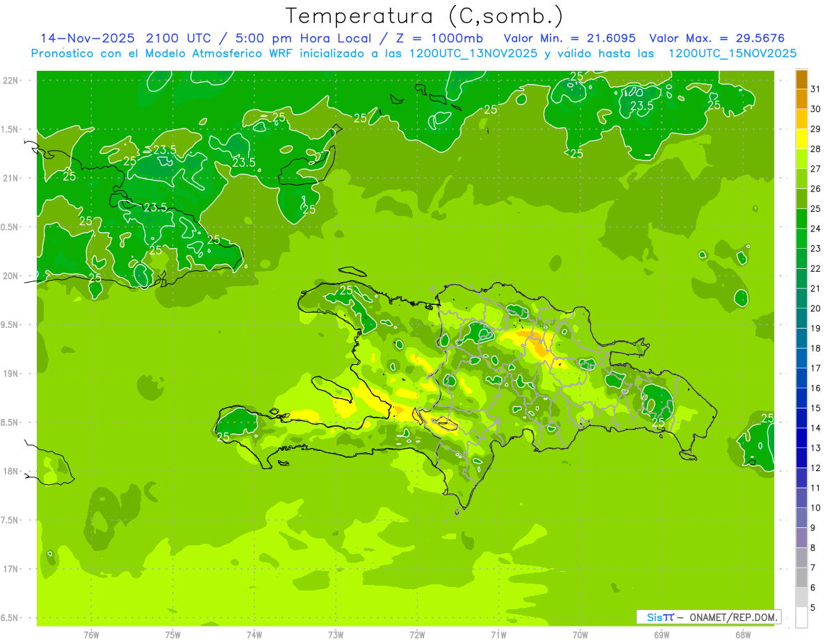Click the 'Modelo Atmosferico WRF' forecast description line
This screenshot has width=834, height=644.
pos(414,53)
